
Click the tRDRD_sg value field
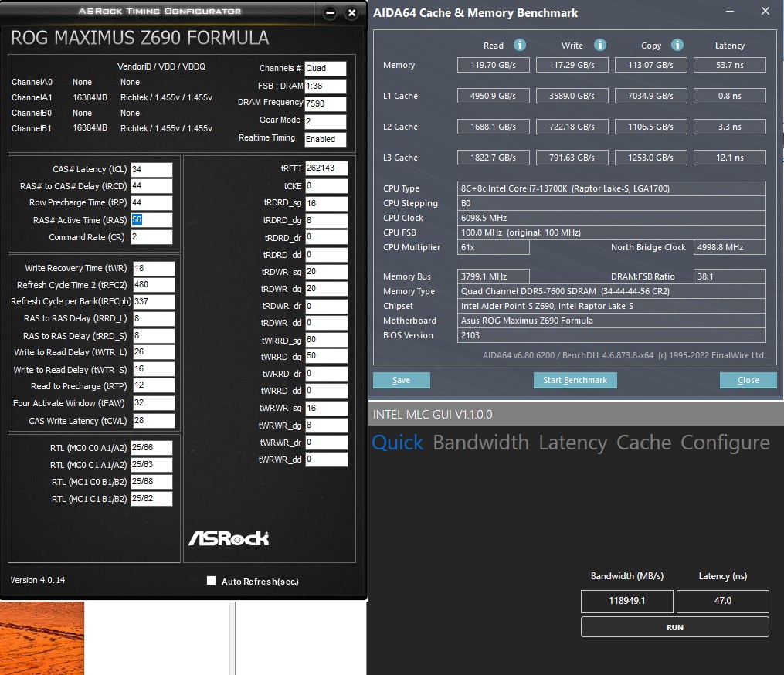point(326,203)
